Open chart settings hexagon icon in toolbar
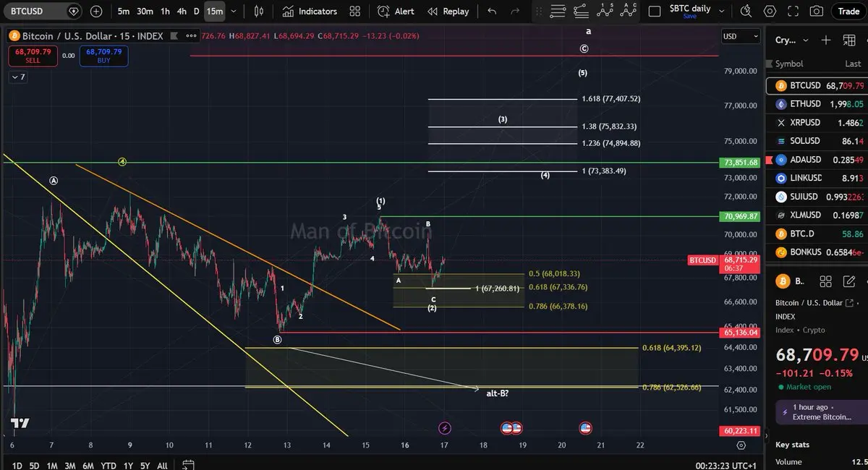 click(770, 12)
